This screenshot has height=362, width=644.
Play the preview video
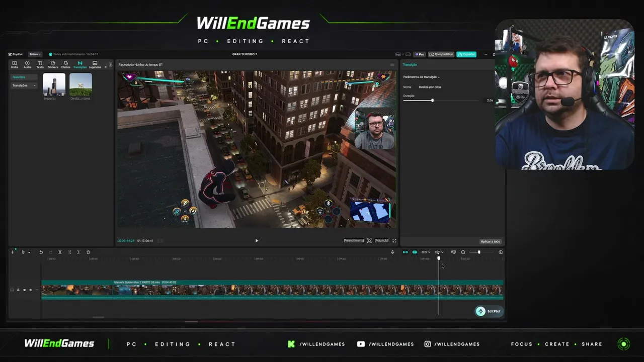(257, 241)
